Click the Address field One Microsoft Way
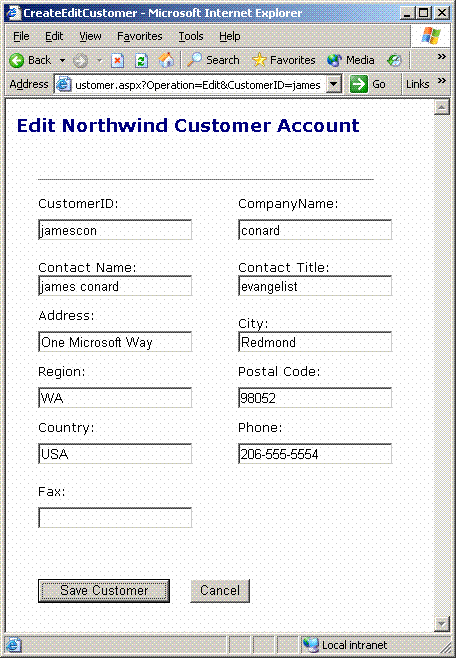456x658 pixels. (x=115, y=342)
